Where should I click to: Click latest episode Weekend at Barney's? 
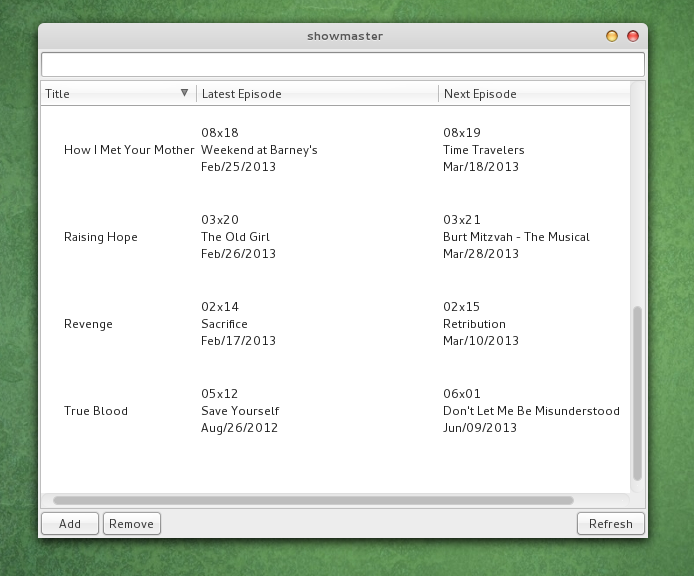click(x=259, y=150)
